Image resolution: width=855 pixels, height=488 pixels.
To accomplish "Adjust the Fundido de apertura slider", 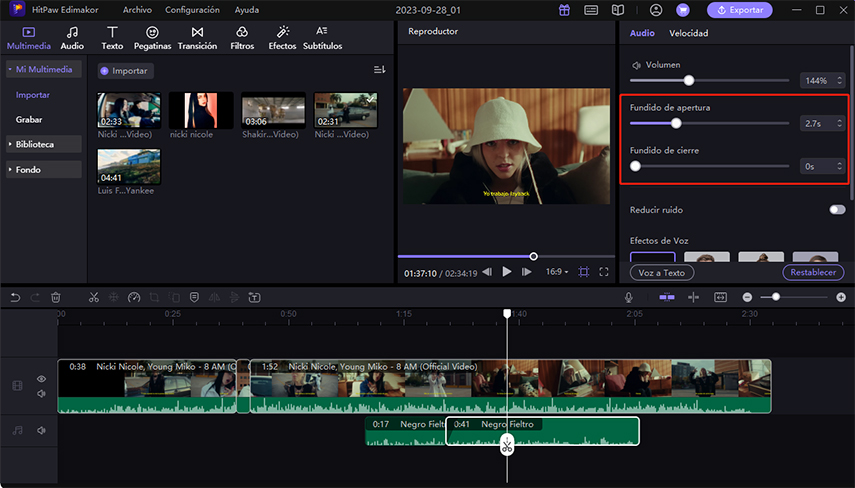I will tap(676, 123).
